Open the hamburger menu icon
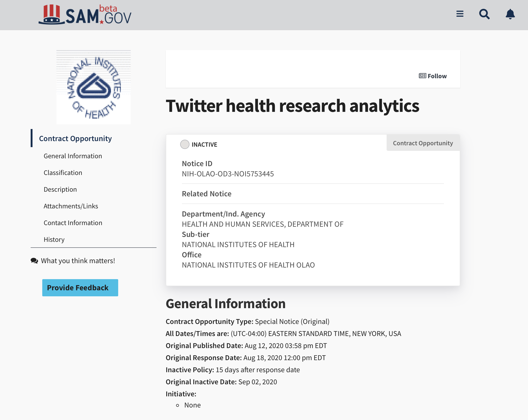Image resolution: width=528 pixels, height=420 pixels. click(460, 14)
